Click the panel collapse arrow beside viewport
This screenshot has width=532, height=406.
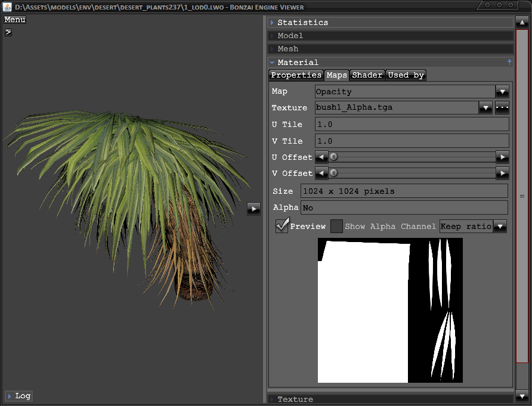pos(253,208)
